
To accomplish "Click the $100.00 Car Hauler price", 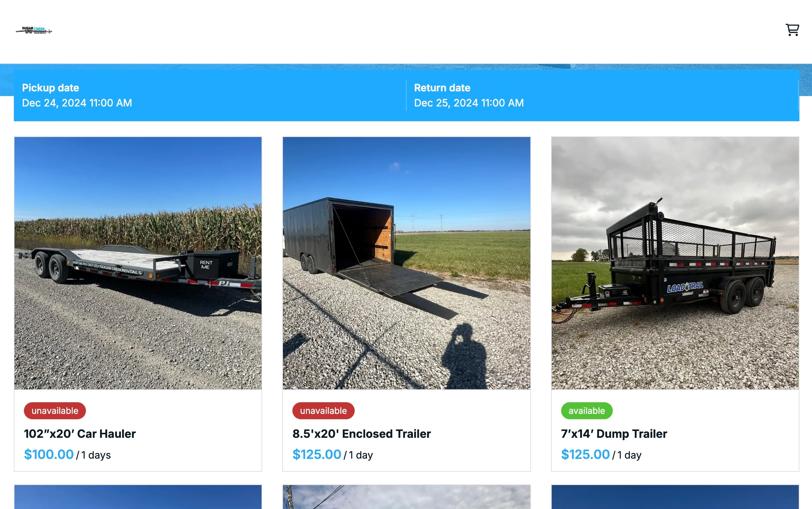I will pyautogui.click(x=49, y=455).
